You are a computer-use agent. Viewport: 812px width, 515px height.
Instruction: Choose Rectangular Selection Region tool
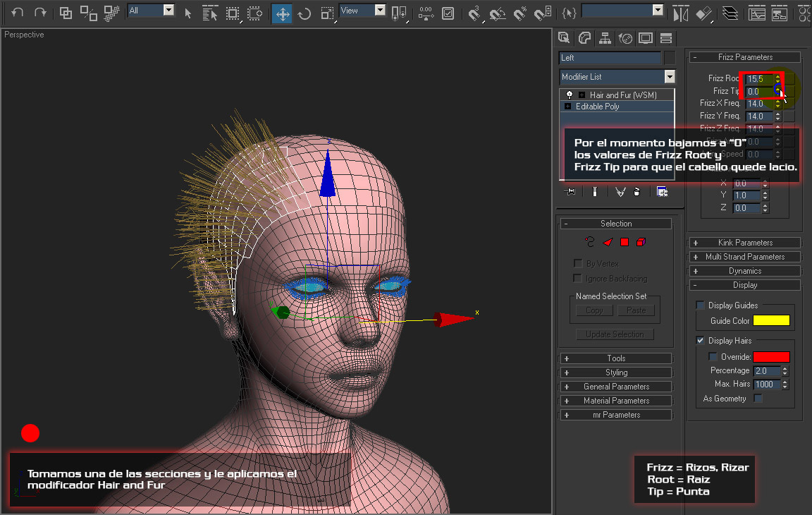pos(233,13)
